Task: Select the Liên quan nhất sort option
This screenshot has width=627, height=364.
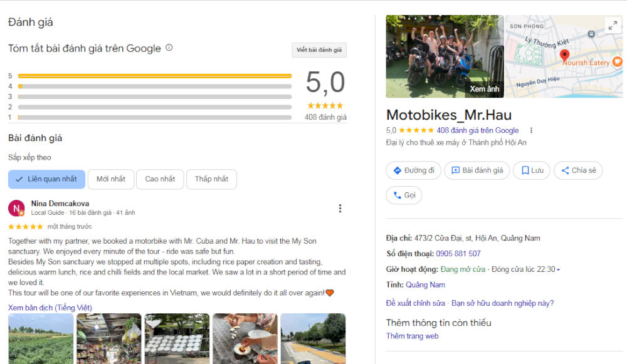Action: coord(47,179)
